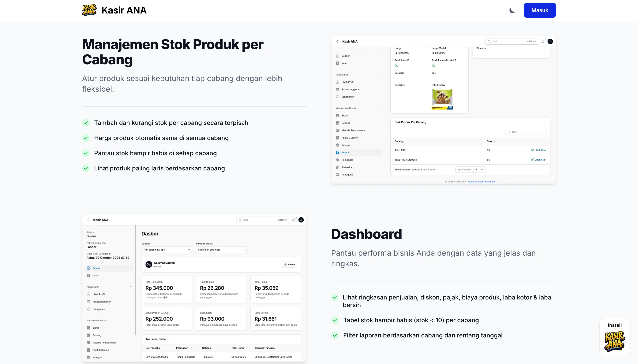Screen dimensions: 638x364
Task: Click Ubah Stok for Toko ABC
Action: (x=539, y=150)
